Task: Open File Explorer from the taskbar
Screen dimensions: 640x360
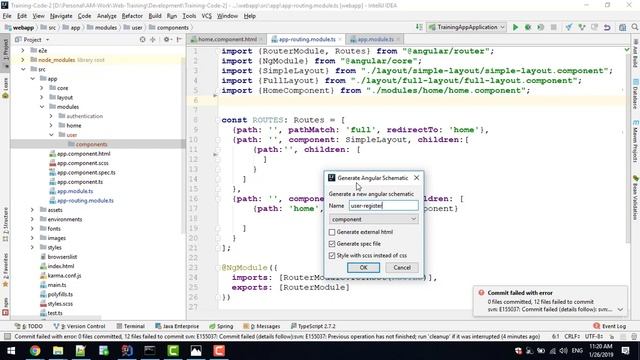Action: point(58,351)
